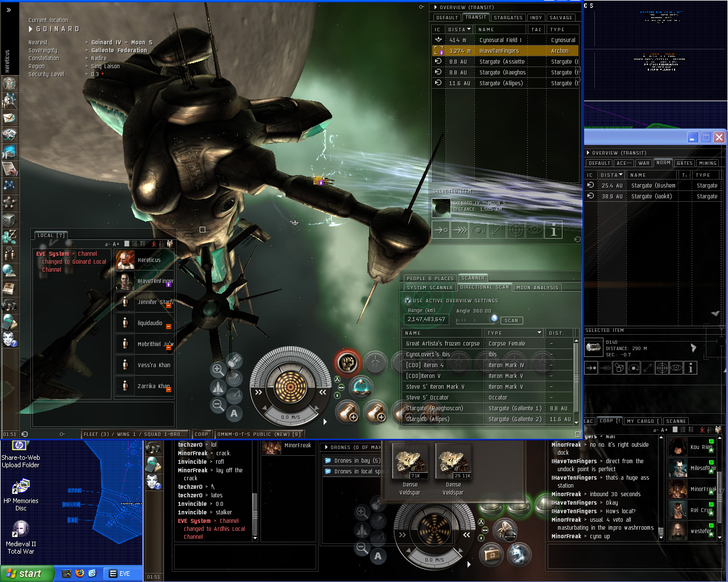Switch to the Moon Analysis tab

[x=537, y=288]
